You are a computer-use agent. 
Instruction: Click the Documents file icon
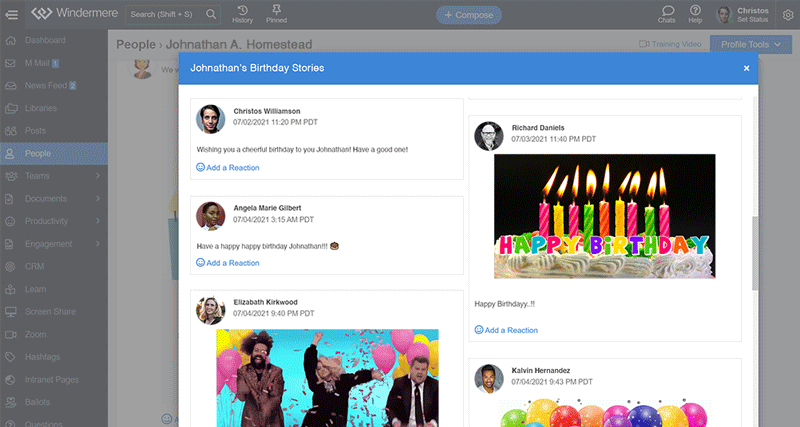(x=9, y=199)
